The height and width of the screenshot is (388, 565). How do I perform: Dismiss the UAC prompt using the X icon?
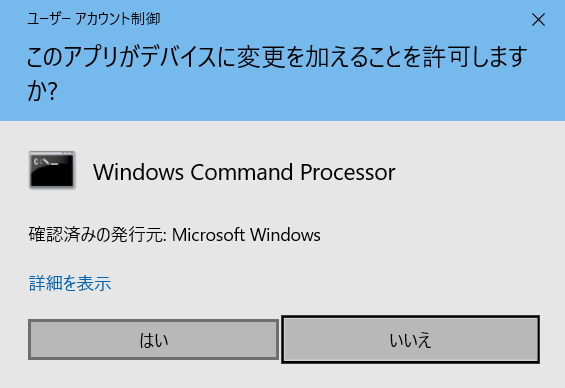[538, 19]
